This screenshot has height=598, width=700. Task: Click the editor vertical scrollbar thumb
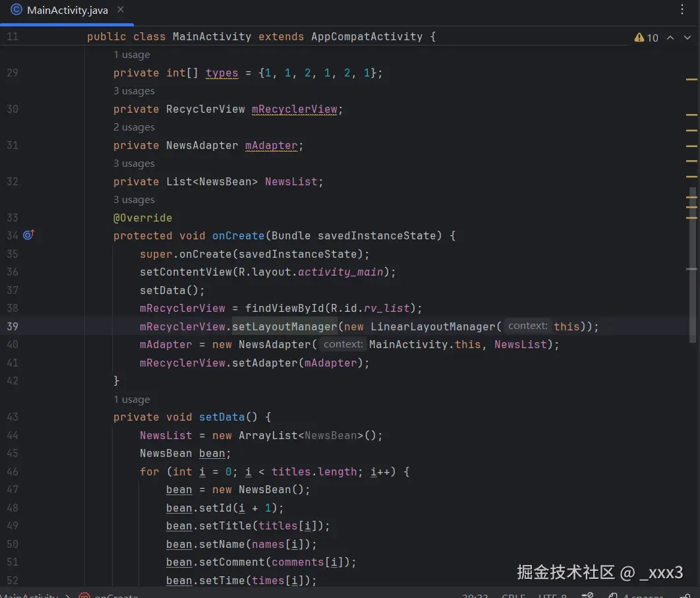click(x=692, y=265)
